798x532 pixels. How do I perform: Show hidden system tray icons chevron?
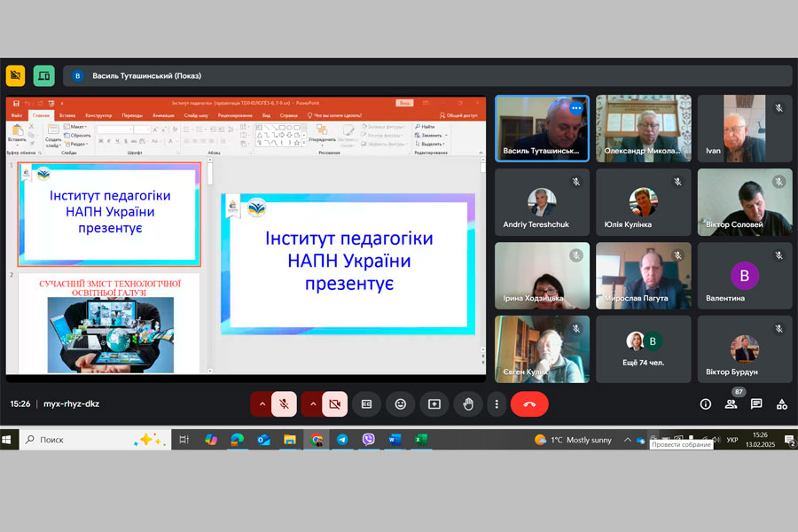628,440
